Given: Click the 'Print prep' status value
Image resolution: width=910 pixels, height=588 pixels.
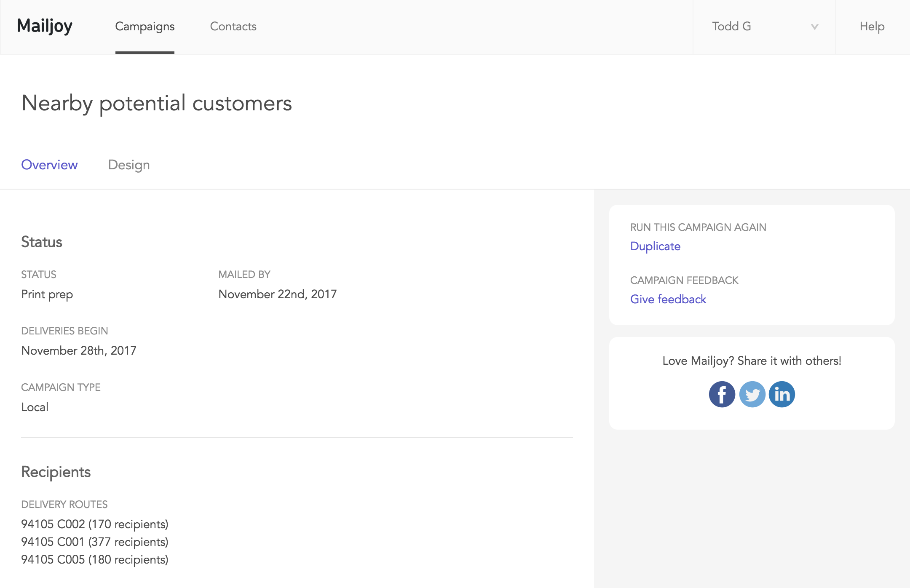Looking at the screenshot, I should pos(47,294).
